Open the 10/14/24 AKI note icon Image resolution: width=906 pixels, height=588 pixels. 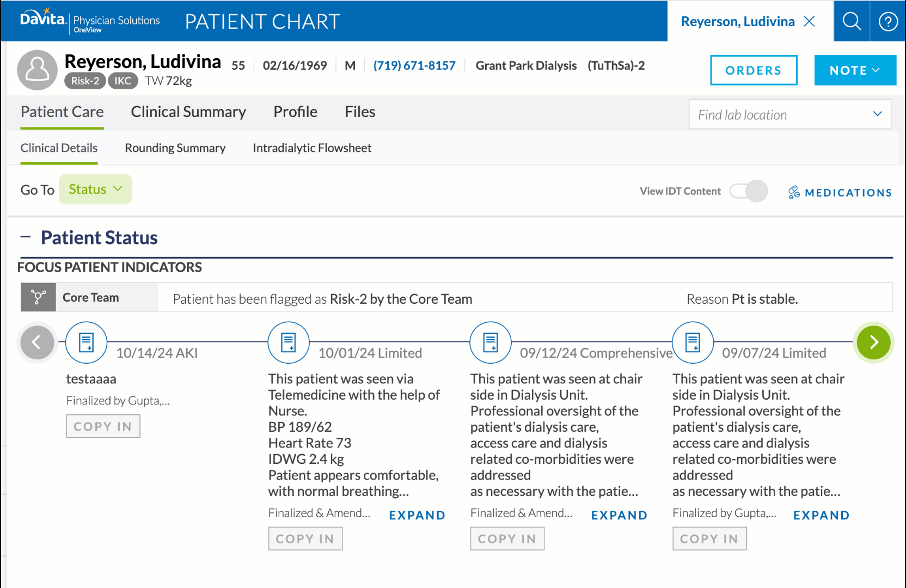tap(86, 342)
